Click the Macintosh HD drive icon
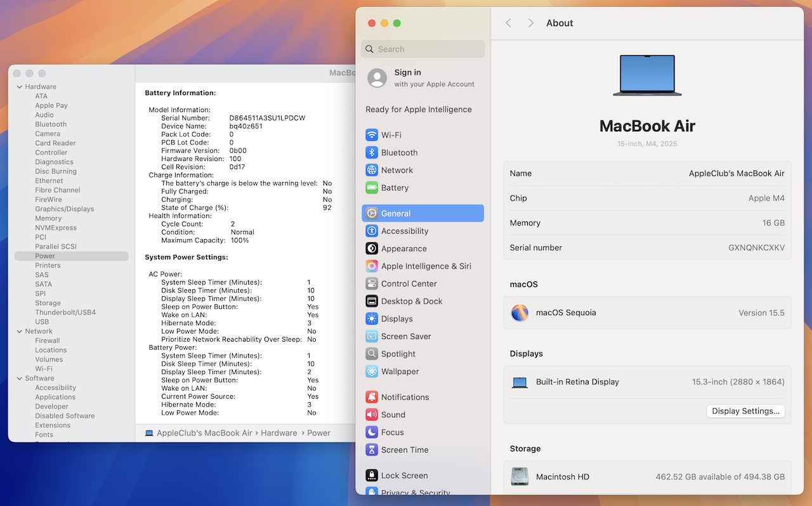 pos(520,477)
